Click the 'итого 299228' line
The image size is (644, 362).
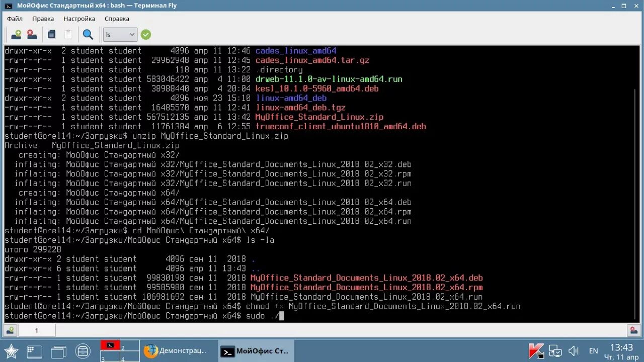(x=33, y=249)
